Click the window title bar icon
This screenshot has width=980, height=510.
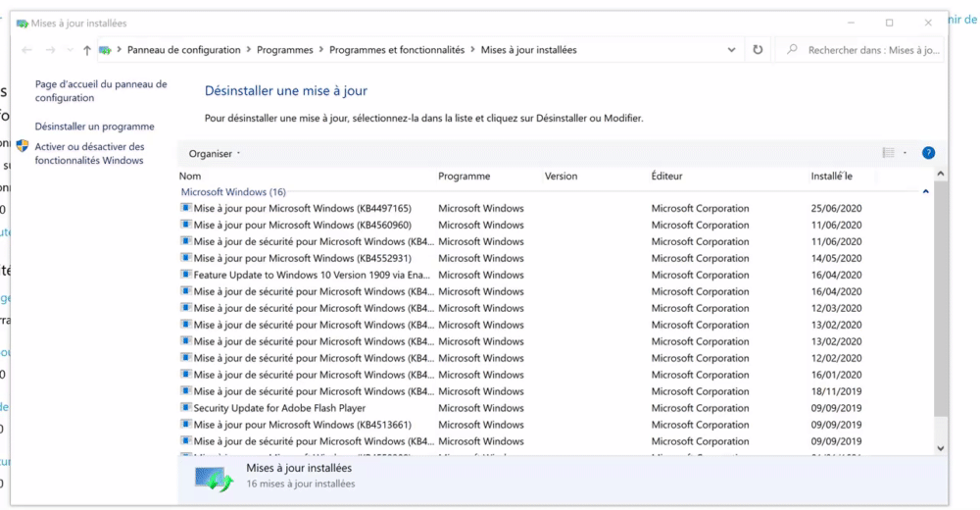point(22,24)
